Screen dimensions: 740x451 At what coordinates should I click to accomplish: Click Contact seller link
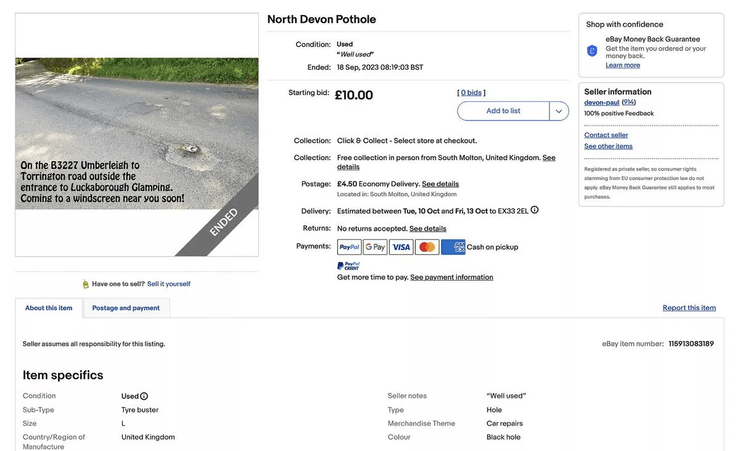tap(606, 135)
